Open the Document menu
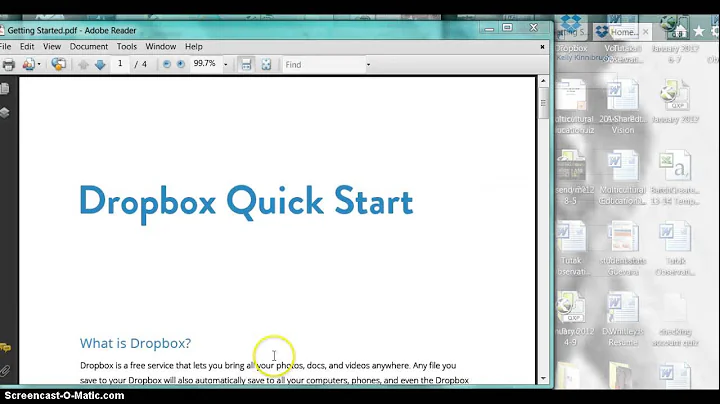The image size is (720, 404). click(x=89, y=46)
